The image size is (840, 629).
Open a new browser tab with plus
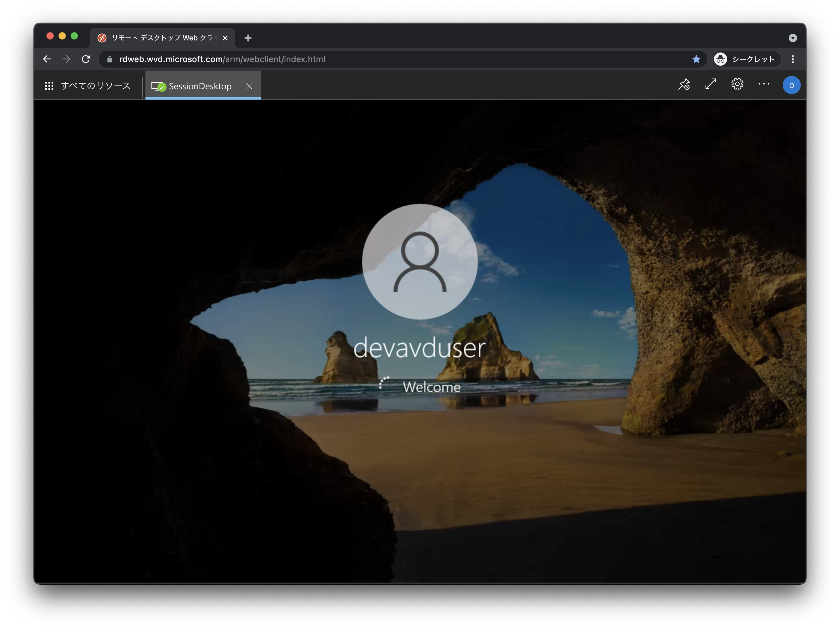click(x=248, y=38)
